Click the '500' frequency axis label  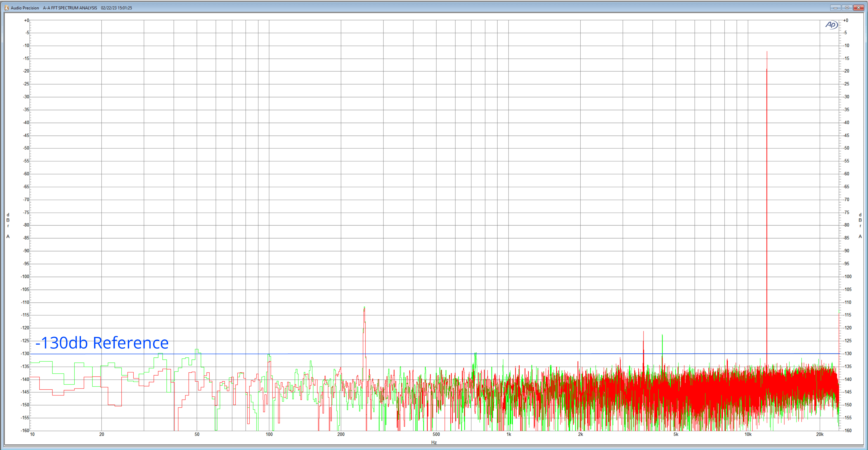click(x=436, y=434)
